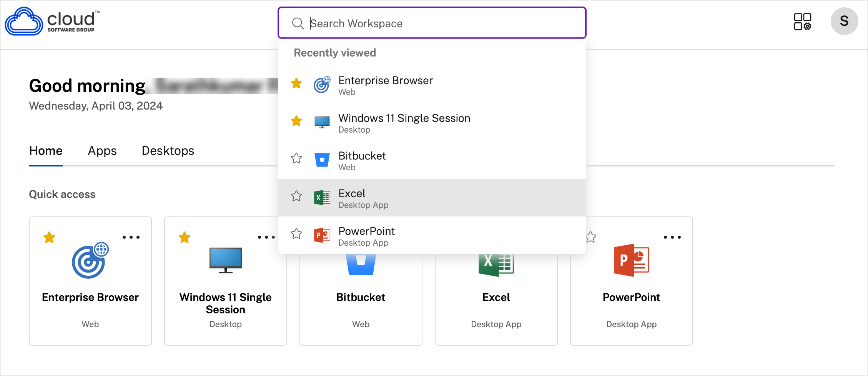Click the Excel icon in Recently viewed

322,198
